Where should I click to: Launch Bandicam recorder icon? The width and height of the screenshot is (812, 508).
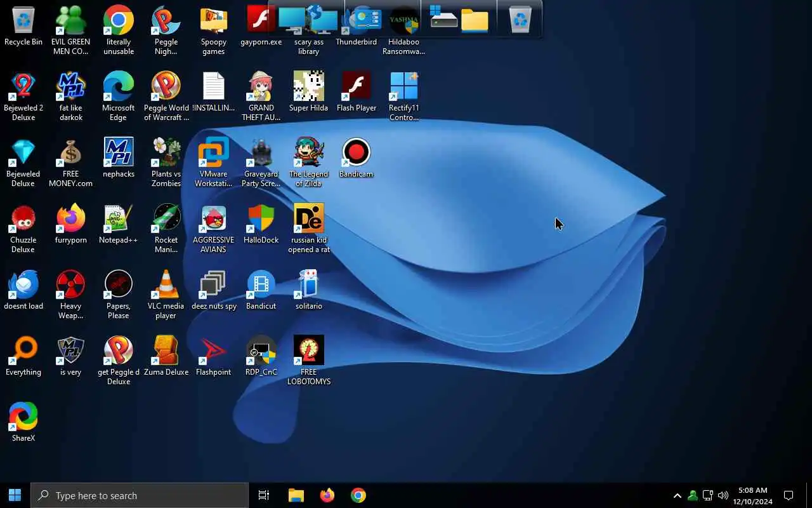(357, 157)
